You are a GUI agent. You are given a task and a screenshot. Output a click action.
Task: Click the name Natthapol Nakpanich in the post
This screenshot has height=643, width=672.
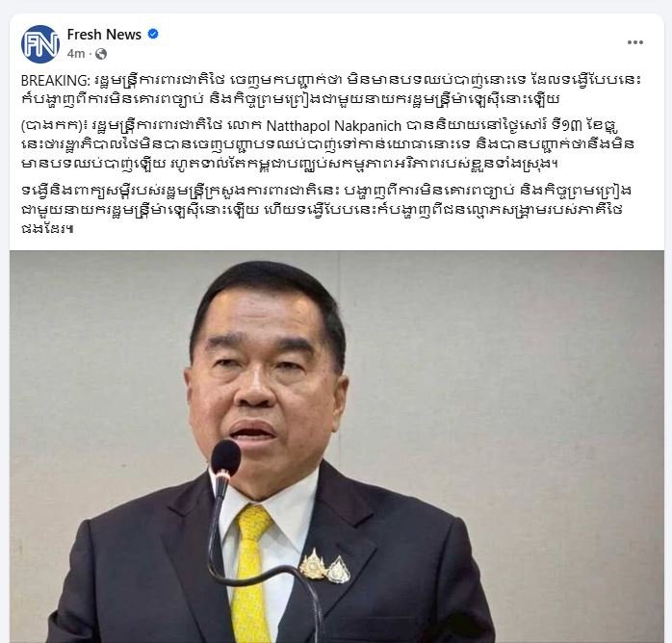(333, 126)
